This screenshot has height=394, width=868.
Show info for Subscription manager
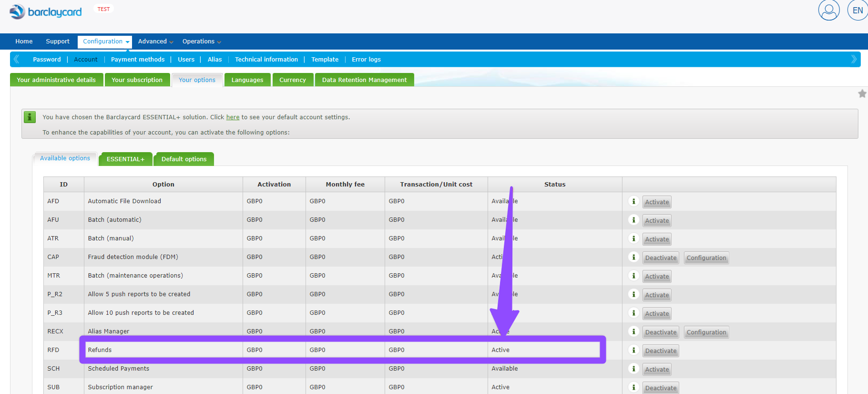(x=633, y=387)
